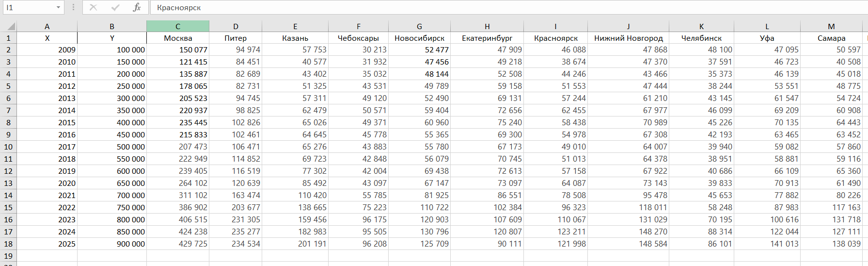The width and height of the screenshot is (868, 266).
Task: Select column J header
Action: [x=628, y=26]
